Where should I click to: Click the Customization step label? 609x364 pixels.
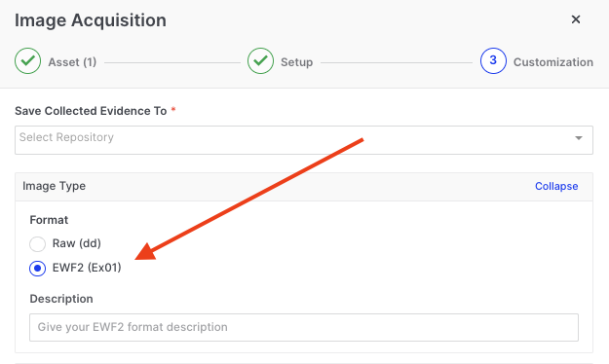point(553,62)
